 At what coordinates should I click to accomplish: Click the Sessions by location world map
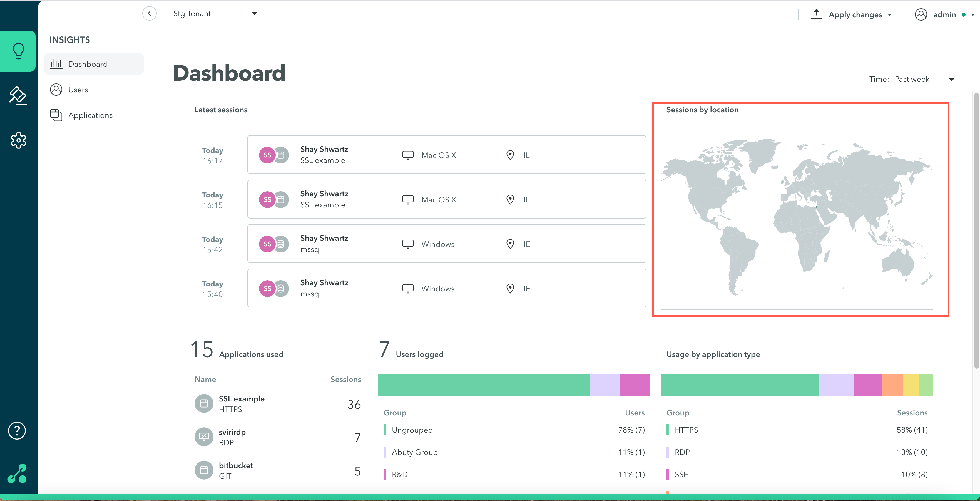[x=797, y=214]
